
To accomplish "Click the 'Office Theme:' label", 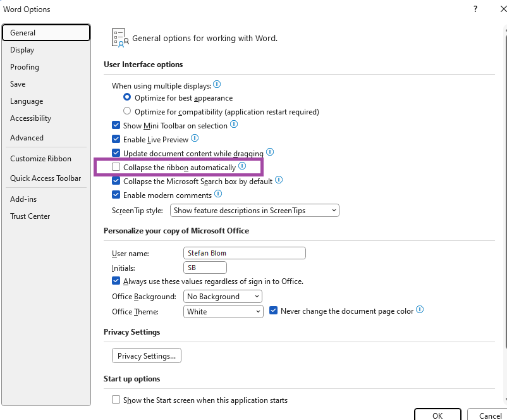I will (x=135, y=312).
